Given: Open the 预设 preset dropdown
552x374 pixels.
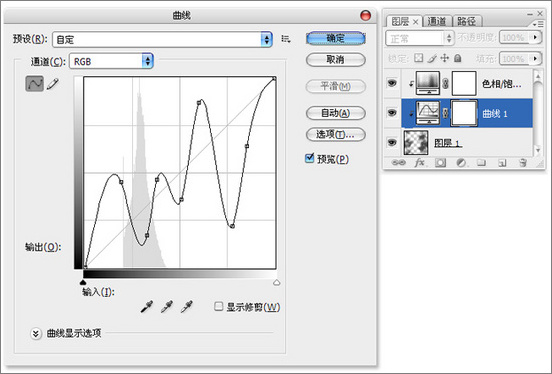Looking at the screenshot, I should (162, 39).
